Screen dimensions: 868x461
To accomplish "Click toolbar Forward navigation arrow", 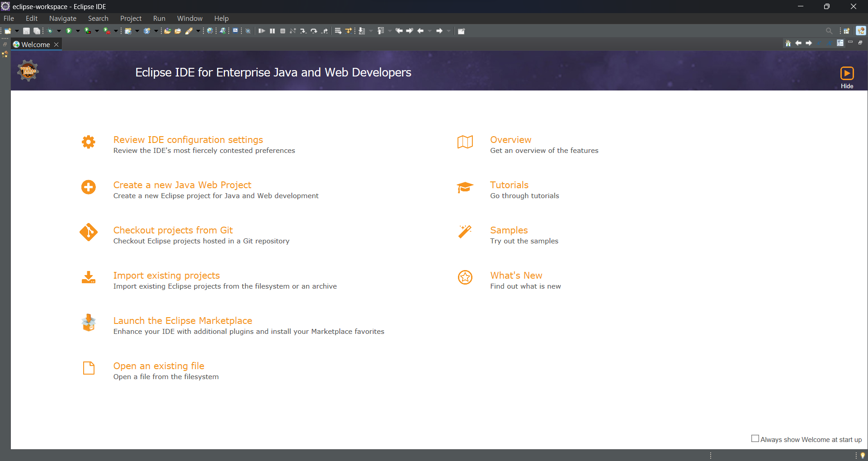I will pos(439,31).
